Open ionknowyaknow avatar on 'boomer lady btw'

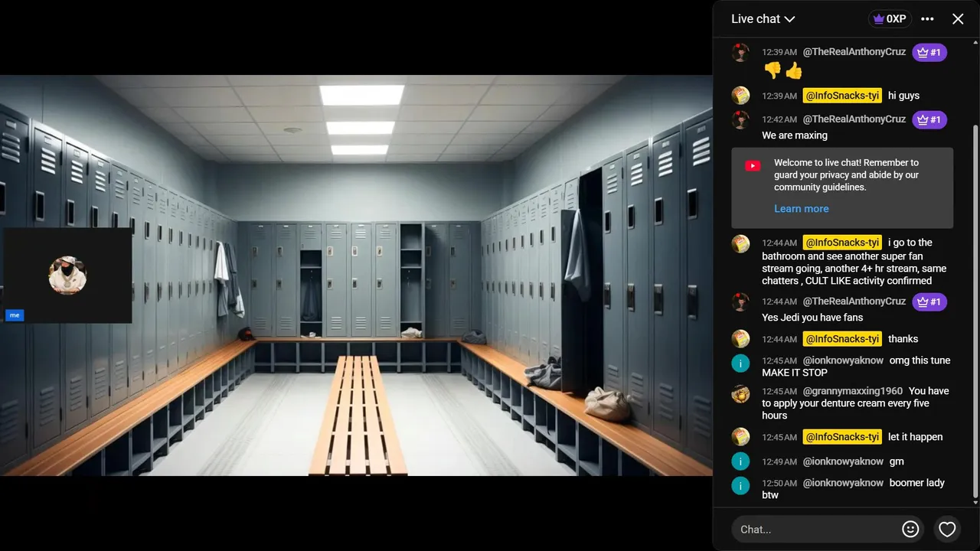click(740, 486)
